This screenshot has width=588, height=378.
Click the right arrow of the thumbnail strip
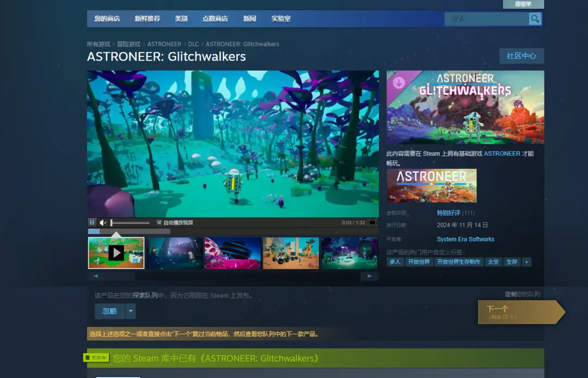pyautogui.click(x=369, y=276)
